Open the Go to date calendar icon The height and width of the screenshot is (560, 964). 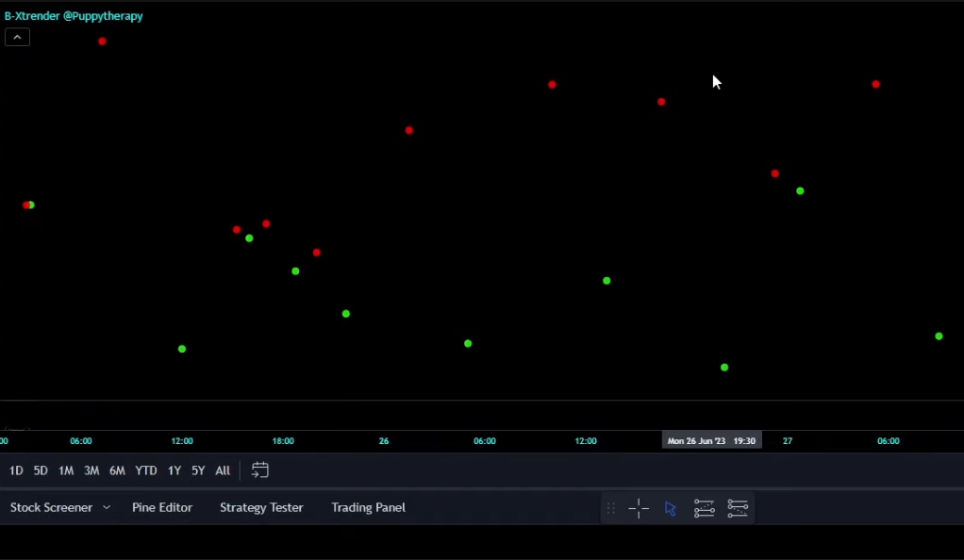coord(260,470)
